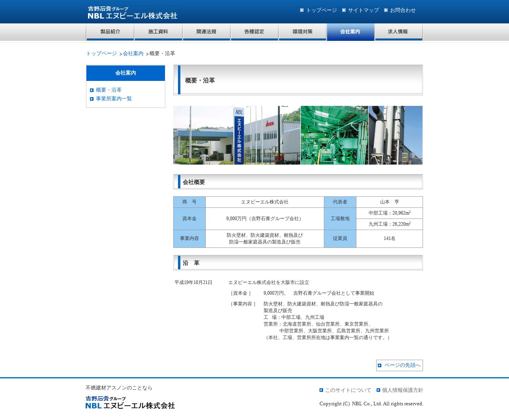The height and width of the screenshot is (420, 509).
Task: Click 不燃建材アスノンのことなら footer text
Action: click(x=119, y=388)
